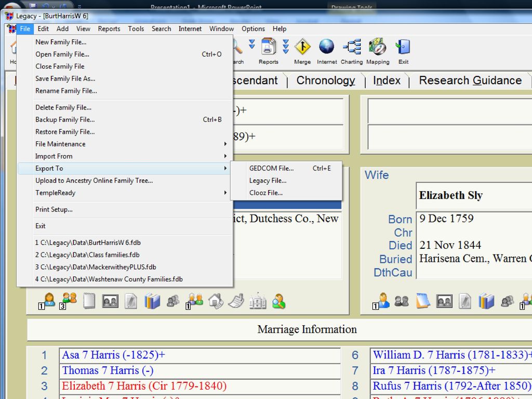Open husband's parents icon marked 1
Image resolution: width=532 pixels, height=399 pixels.
(194, 301)
